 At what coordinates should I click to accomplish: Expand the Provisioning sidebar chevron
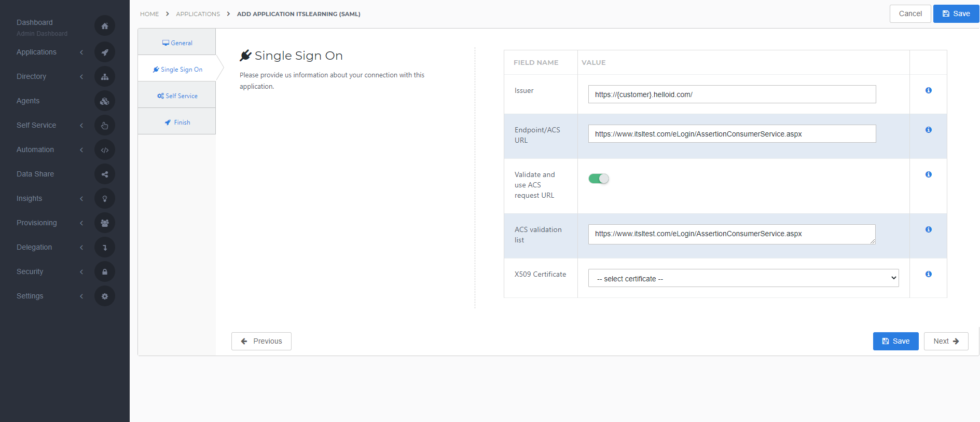[x=81, y=223]
